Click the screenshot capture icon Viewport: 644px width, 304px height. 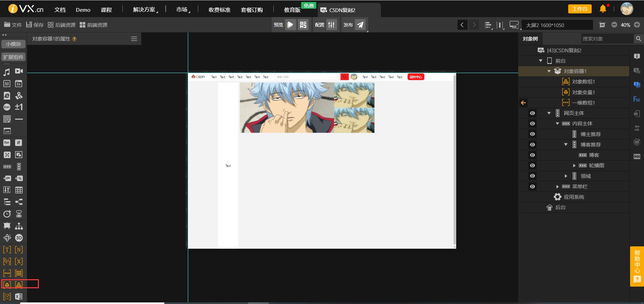point(602,25)
